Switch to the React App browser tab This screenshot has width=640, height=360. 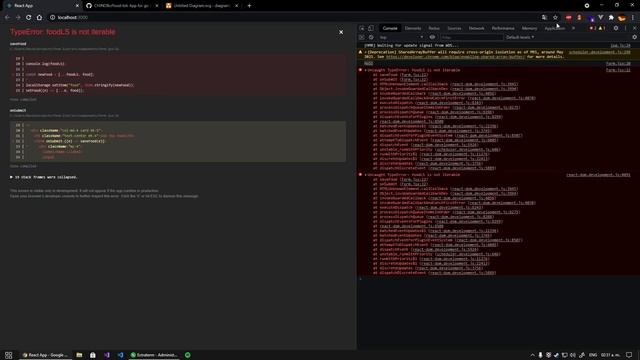(x=41, y=6)
